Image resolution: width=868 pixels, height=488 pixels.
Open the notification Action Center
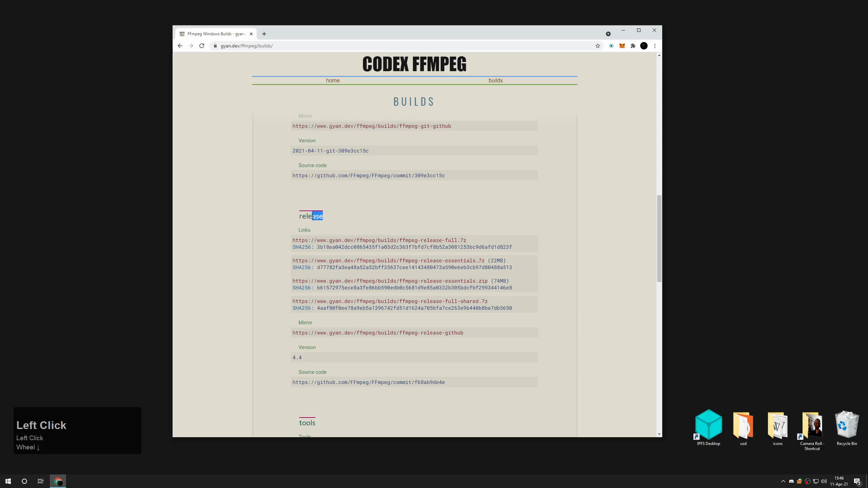point(858,481)
